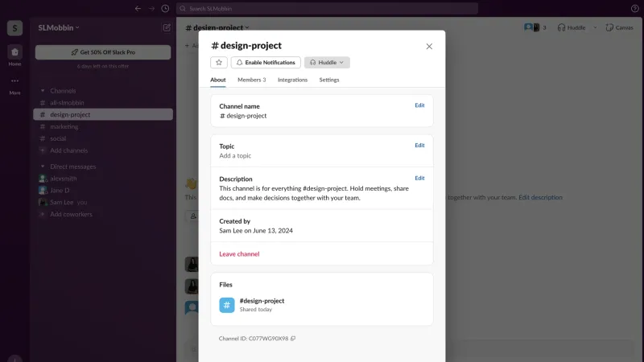Click the Search SLMobbin field
This screenshot has width=644, height=362.
coord(327,8)
